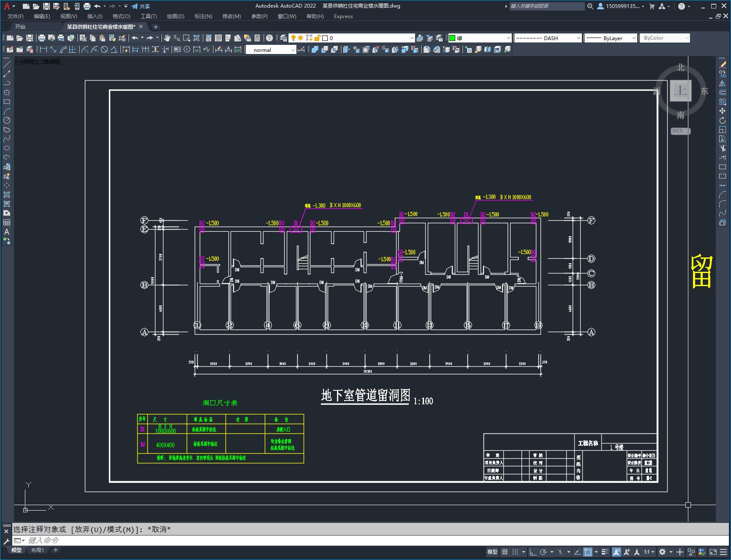Select the Circle tool in the Draw toolbar
731x560 pixels.
[x=7, y=120]
